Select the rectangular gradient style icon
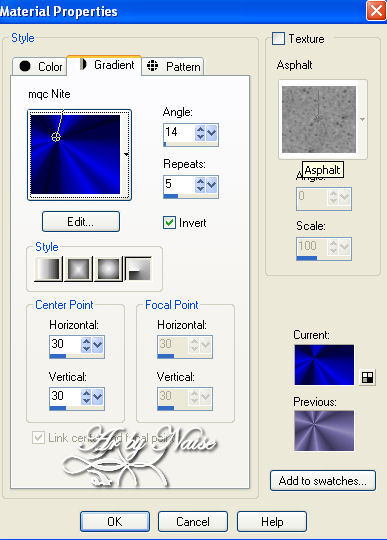The image size is (387, 540). coord(78,269)
